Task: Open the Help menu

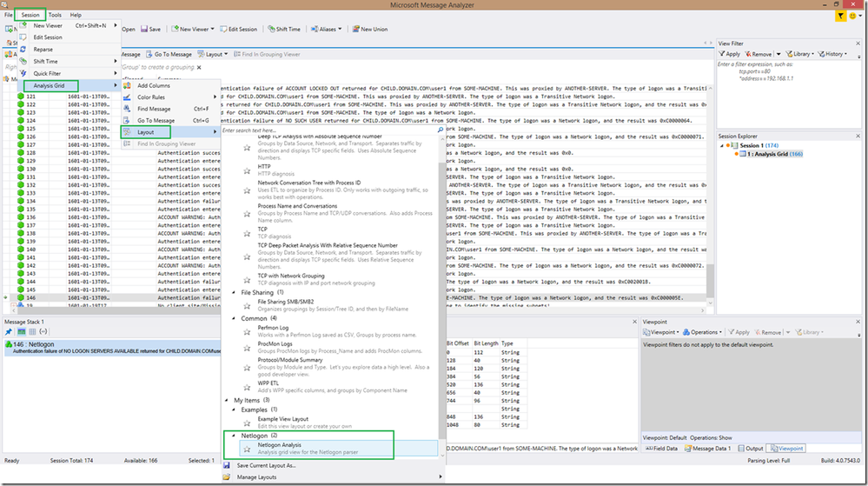Action: tap(76, 15)
